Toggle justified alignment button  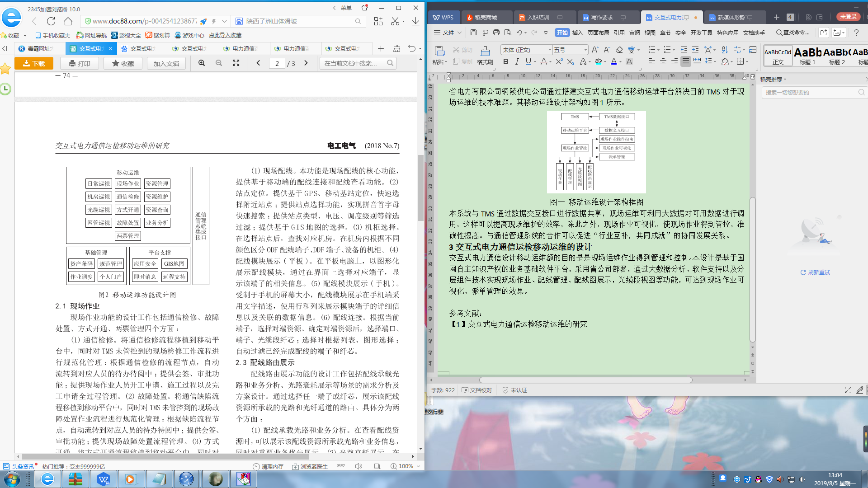pyautogui.click(x=685, y=61)
